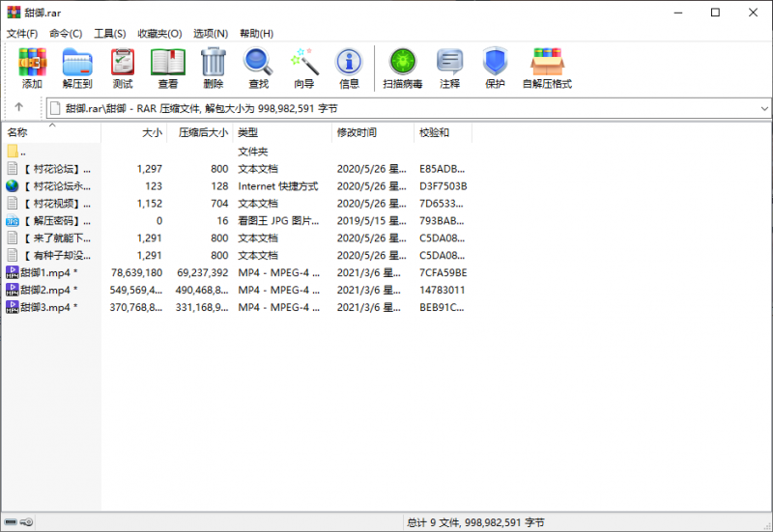Image resolution: width=773 pixels, height=532 pixels.
Task: Launch the Wizard (向导) tool
Action: [x=303, y=68]
